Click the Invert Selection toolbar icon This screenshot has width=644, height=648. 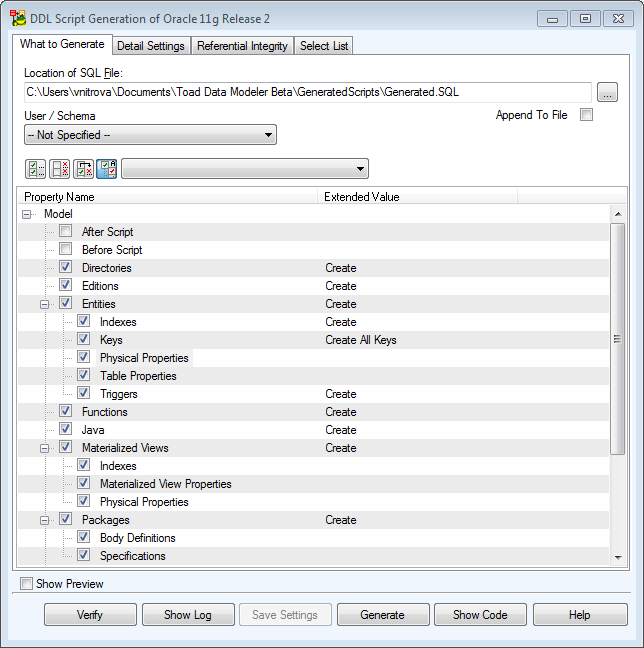click(83, 169)
